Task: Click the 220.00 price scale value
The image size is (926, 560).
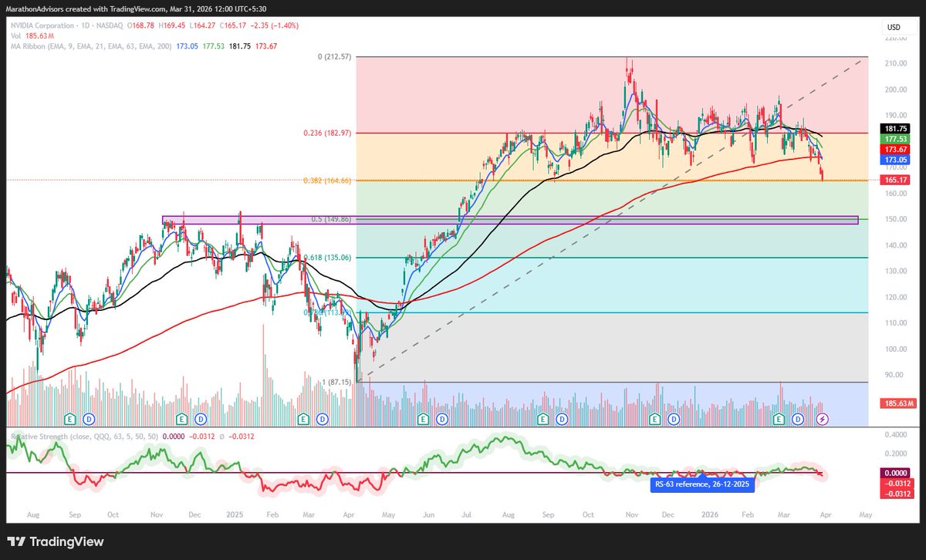Action: [x=896, y=38]
